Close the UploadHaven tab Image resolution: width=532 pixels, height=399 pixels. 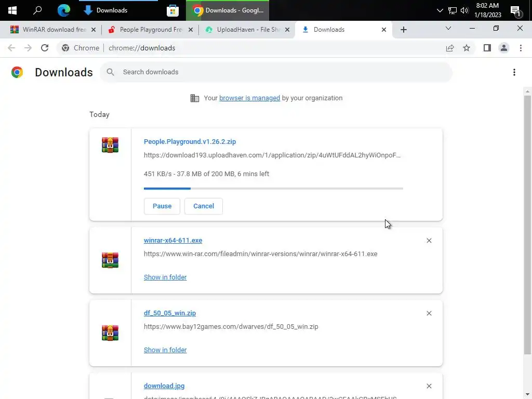coord(287,30)
